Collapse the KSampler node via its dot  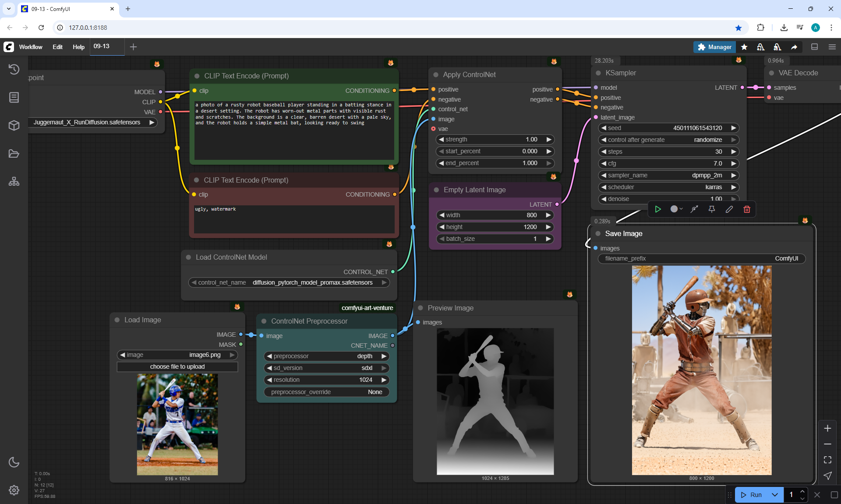click(x=598, y=73)
